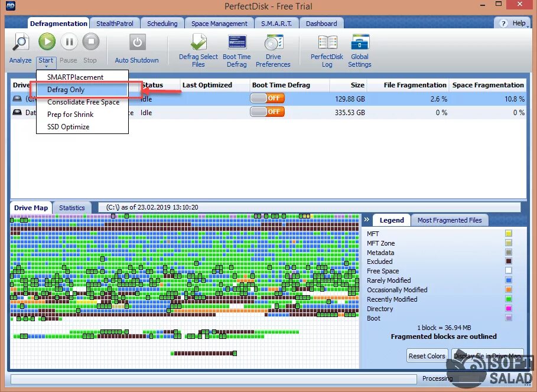
Task: Select the Legend tab
Action: pos(392,220)
